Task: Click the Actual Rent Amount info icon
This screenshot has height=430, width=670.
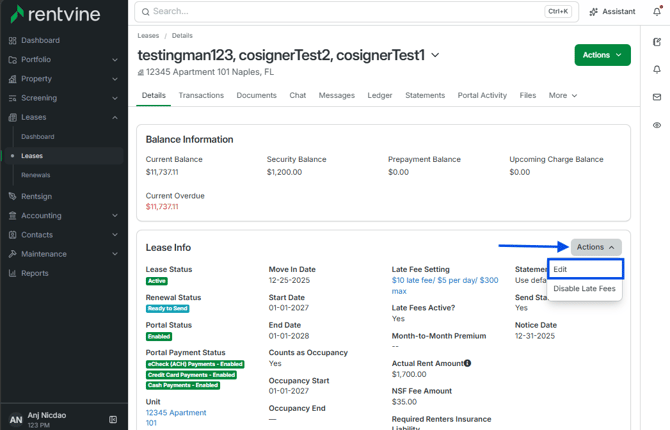Action: [467, 363]
